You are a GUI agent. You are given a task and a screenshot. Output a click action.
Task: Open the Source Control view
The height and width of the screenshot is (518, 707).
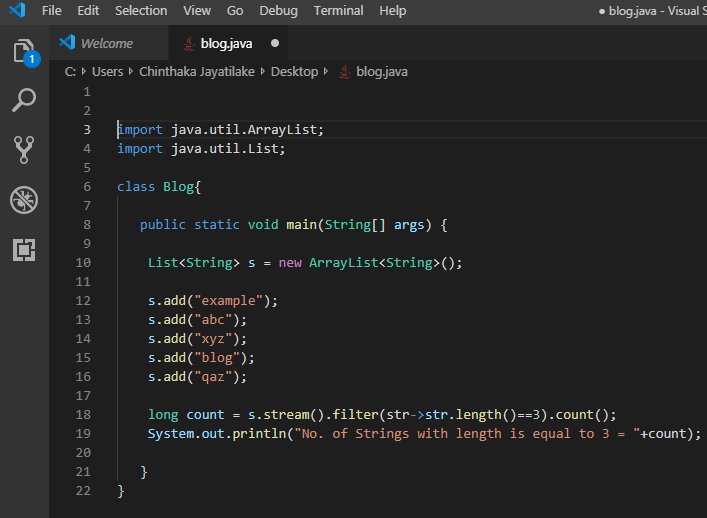(24, 150)
